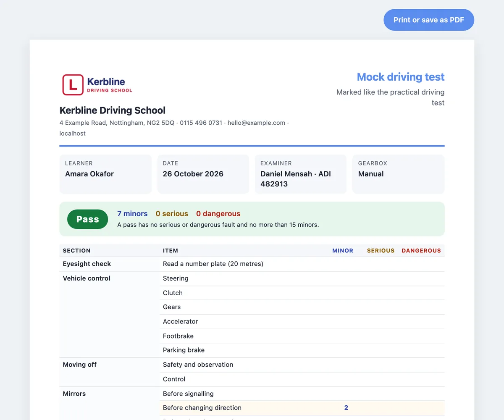Click the LEARNER field label
504x420 pixels.
79,163
